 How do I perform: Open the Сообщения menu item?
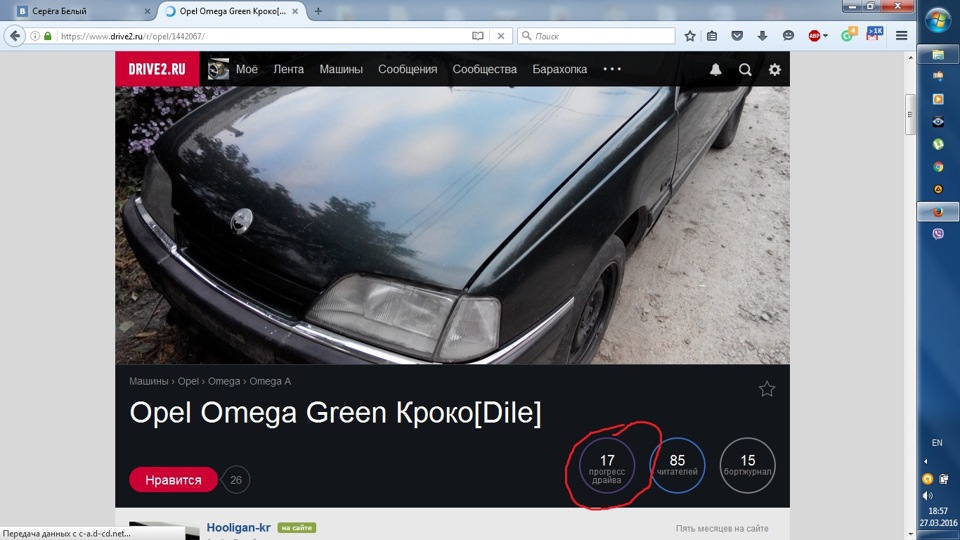[x=407, y=69]
